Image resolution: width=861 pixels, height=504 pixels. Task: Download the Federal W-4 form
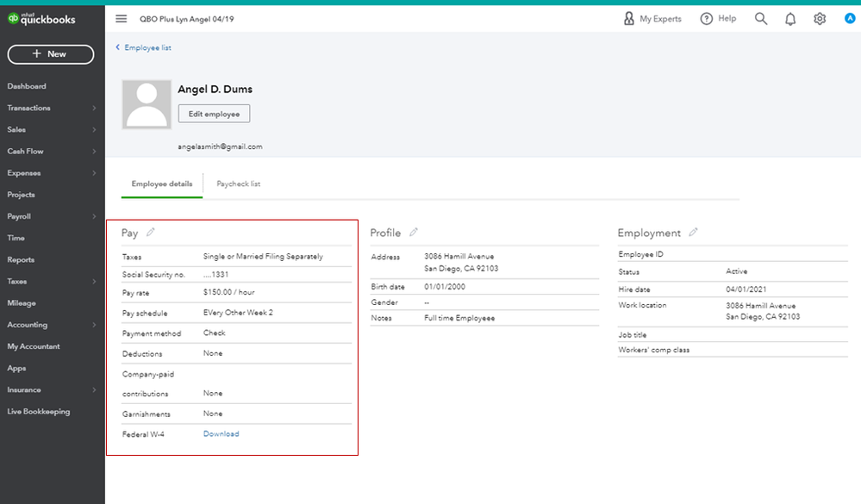coord(221,434)
